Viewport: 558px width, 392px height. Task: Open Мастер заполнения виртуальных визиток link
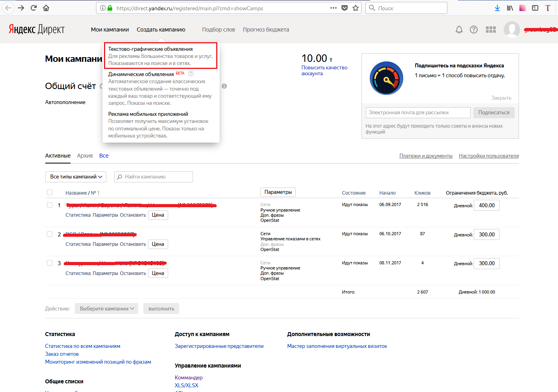point(337,346)
